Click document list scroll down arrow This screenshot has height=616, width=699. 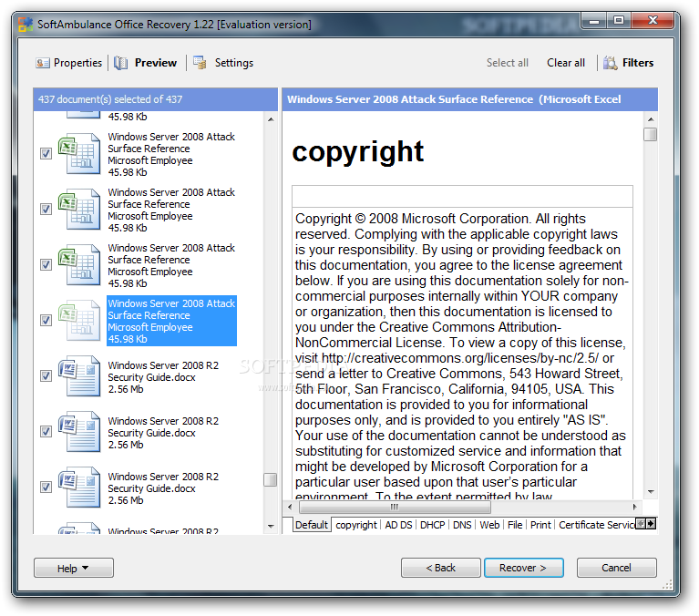[x=271, y=527]
